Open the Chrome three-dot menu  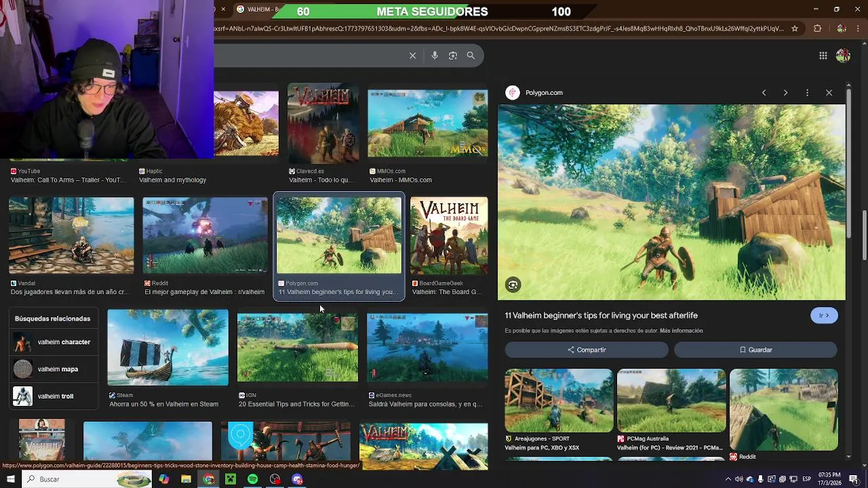859,28
